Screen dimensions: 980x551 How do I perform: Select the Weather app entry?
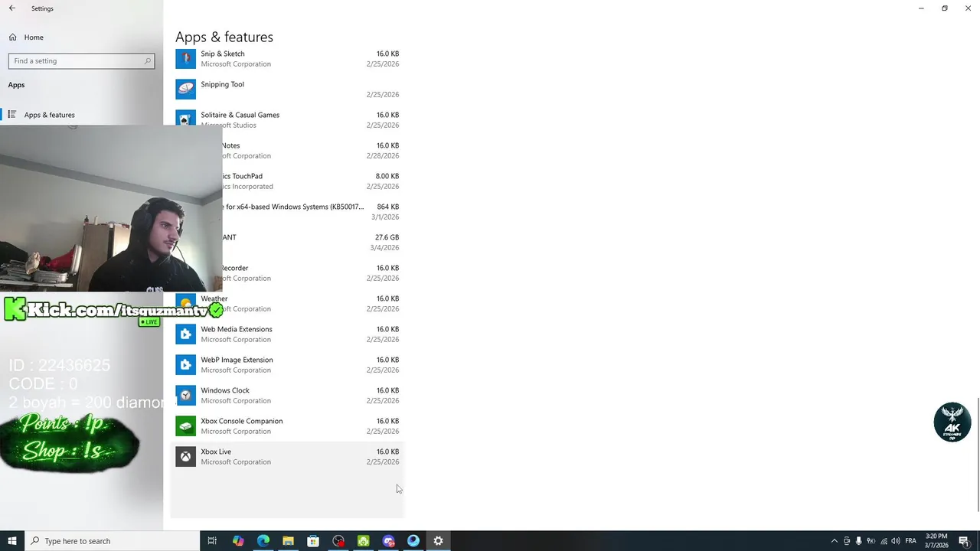pyautogui.click(x=287, y=304)
